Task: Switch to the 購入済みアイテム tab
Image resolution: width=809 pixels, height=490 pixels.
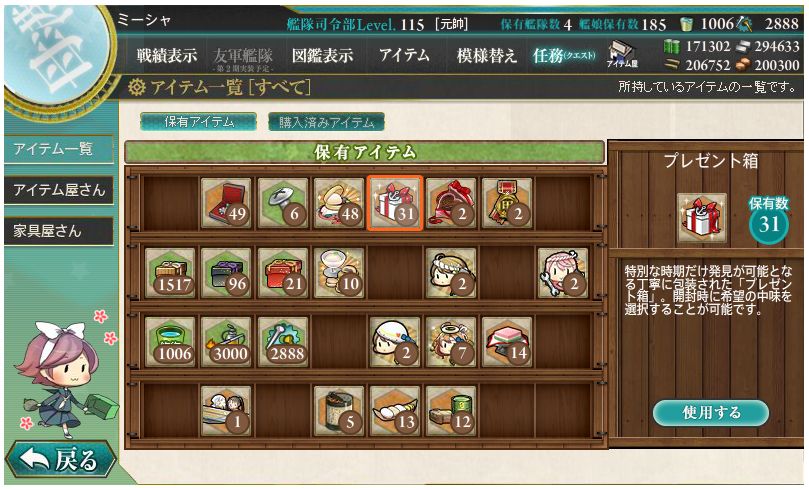Action: pos(326,122)
